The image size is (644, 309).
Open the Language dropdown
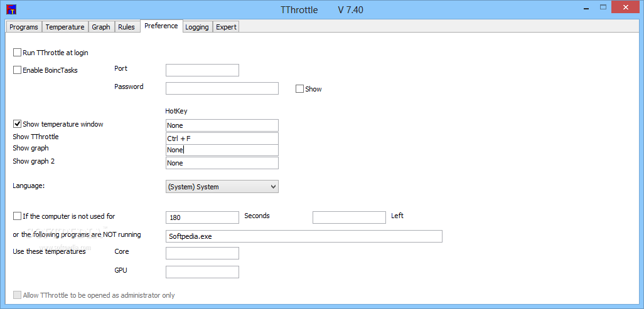click(222, 187)
